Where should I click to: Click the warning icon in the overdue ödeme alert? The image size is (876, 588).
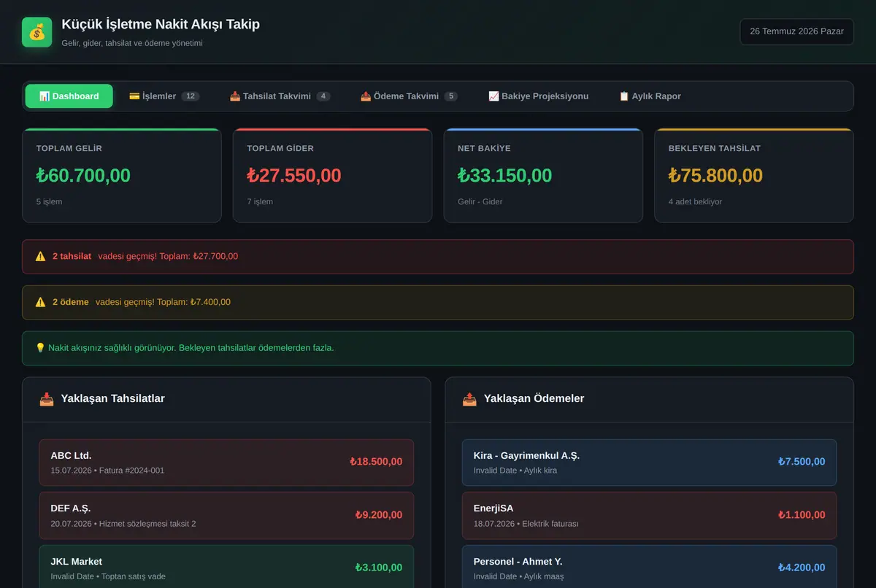[41, 302]
